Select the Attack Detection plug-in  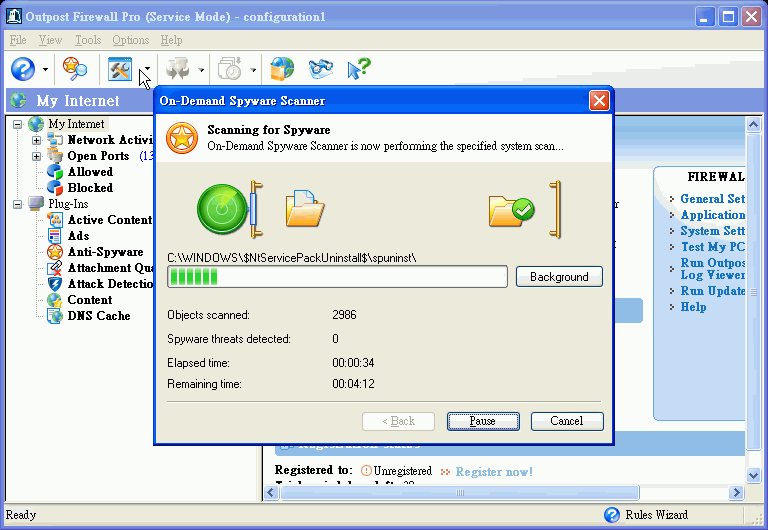110,284
